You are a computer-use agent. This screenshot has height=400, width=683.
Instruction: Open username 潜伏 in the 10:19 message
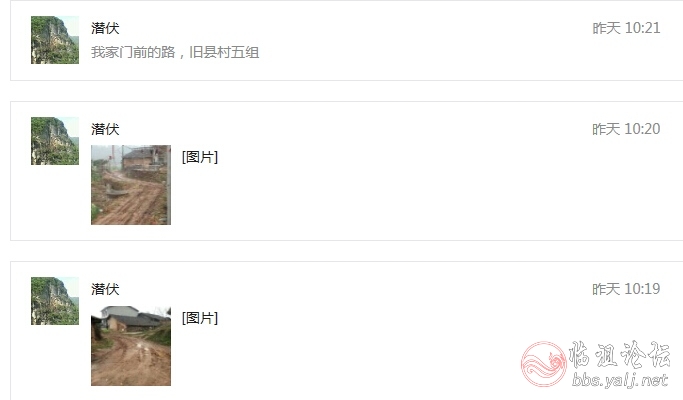105,289
